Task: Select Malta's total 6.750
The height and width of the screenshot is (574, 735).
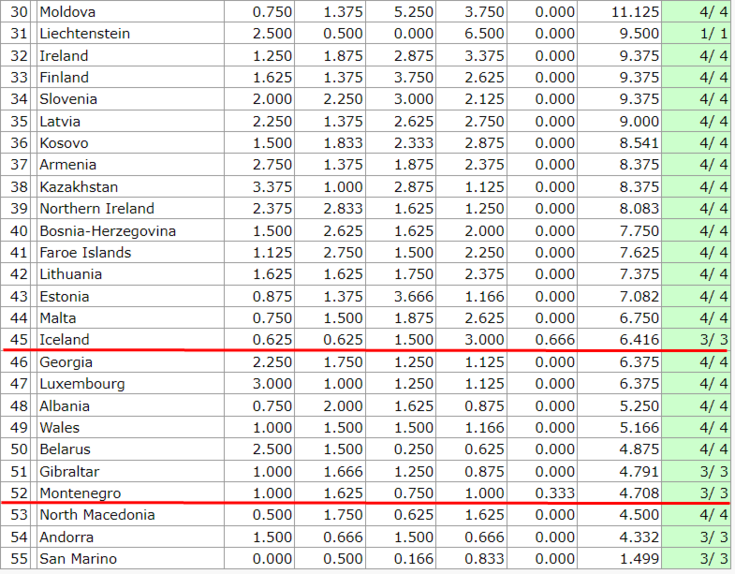Action: click(x=639, y=318)
